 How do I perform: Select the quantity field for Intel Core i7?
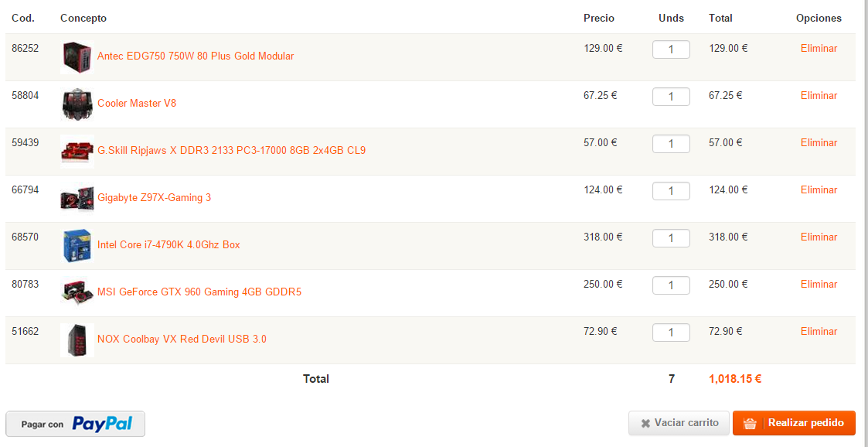[x=671, y=237]
